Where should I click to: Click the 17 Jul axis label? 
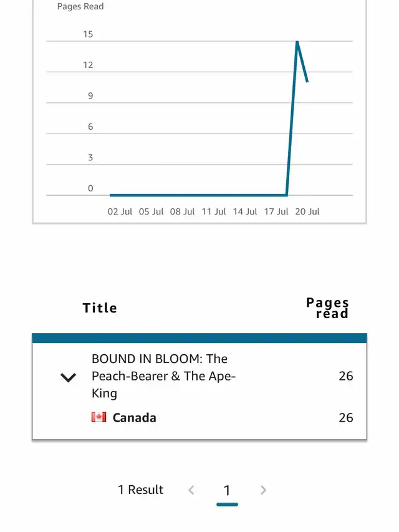pos(276,211)
